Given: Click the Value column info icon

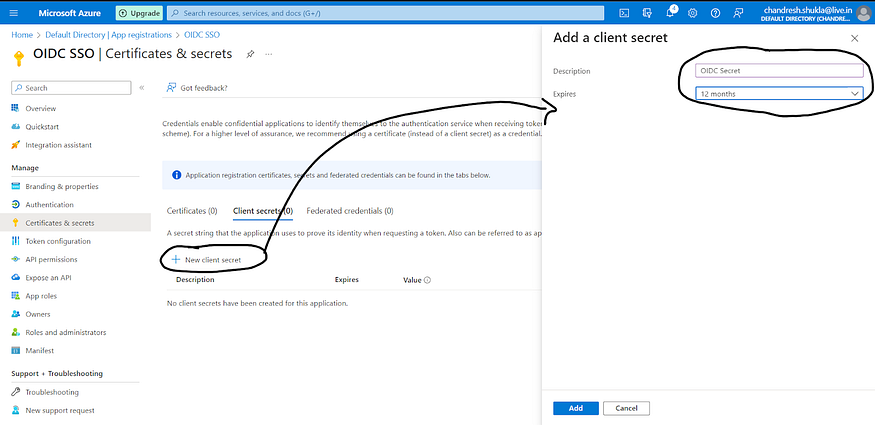Looking at the screenshot, I should pos(427,280).
